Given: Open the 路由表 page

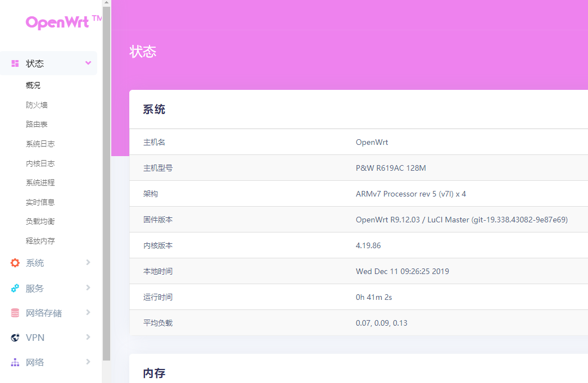Looking at the screenshot, I should coord(37,124).
